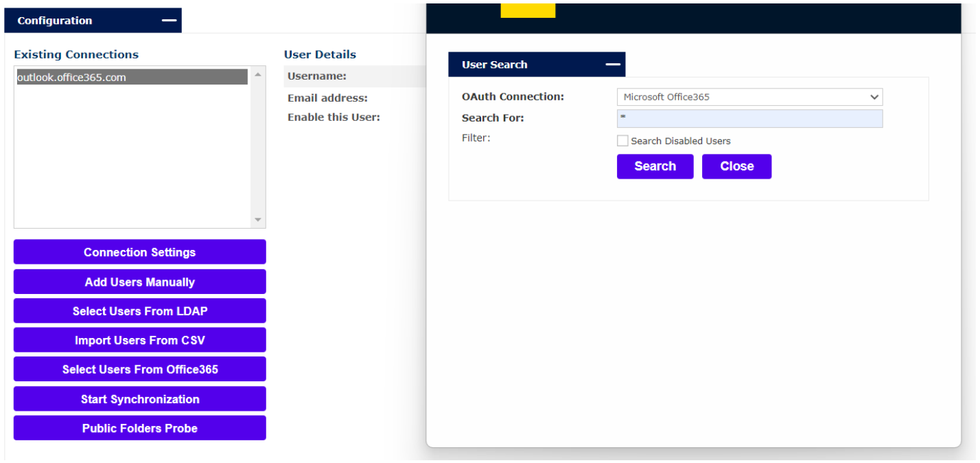This screenshot has width=980, height=463.
Task: Click the User Search panel title
Action: (x=494, y=65)
